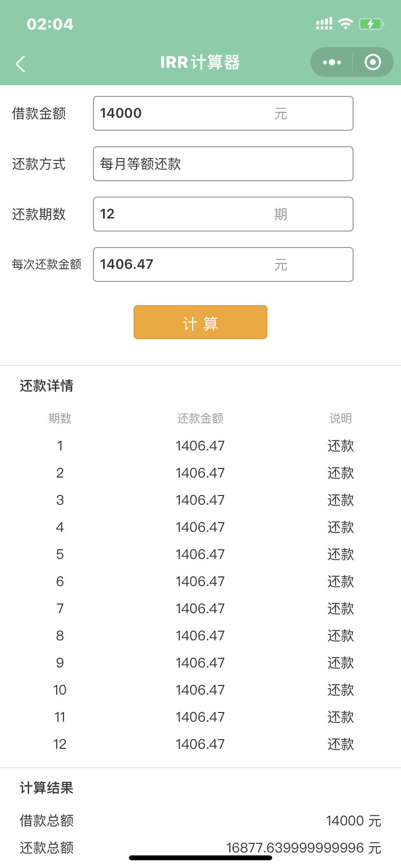
Task: Open the 还款方式 dropdown selector
Action: 223,164
